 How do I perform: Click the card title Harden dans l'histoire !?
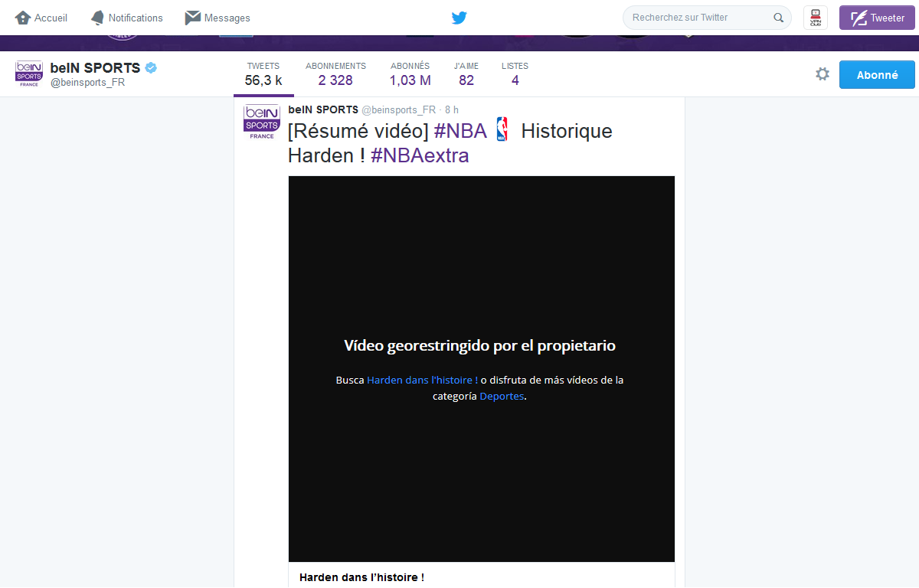tap(361, 577)
